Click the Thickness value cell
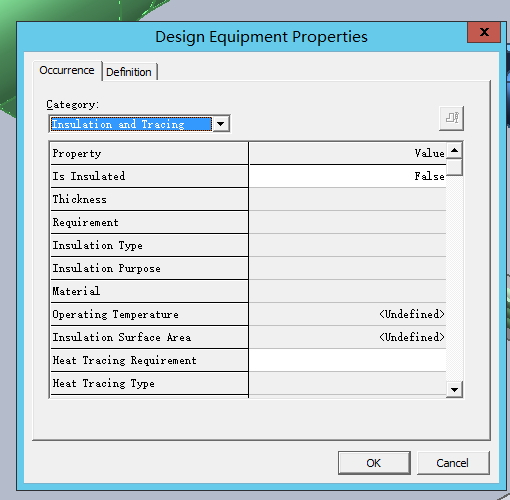The image size is (510, 500). 348,199
